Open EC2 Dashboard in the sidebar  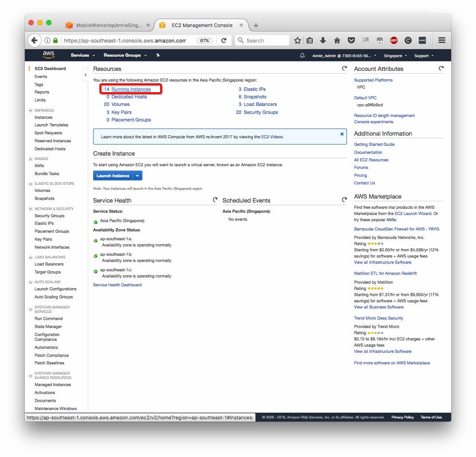[51, 69]
